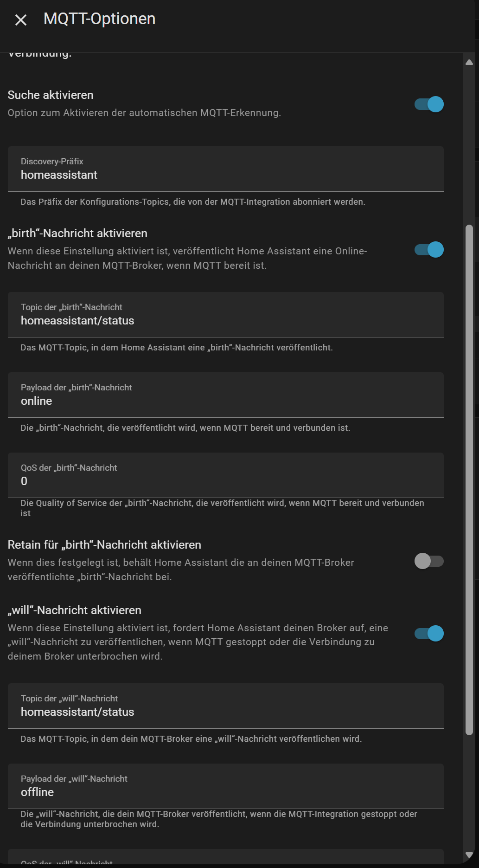Click the Discovery-Präfix input field

point(225,169)
